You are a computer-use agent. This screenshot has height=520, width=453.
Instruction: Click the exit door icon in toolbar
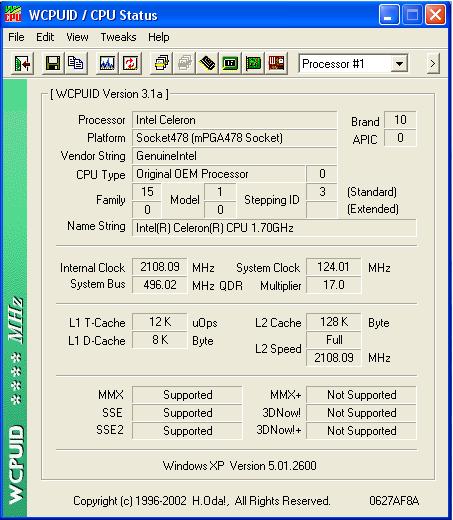(x=23, y=63)
